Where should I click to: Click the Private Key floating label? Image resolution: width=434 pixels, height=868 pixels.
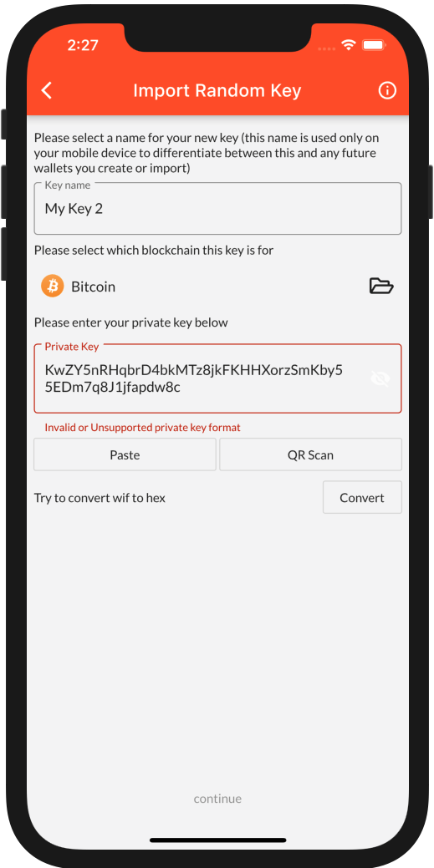tap(72, 347)
